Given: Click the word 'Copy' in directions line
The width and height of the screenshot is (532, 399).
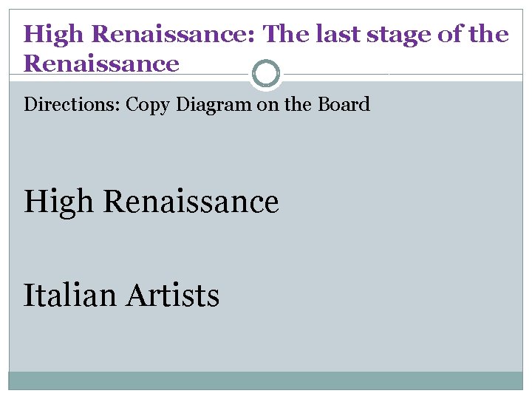Looking at the screenshot, I should coord(148,104).
